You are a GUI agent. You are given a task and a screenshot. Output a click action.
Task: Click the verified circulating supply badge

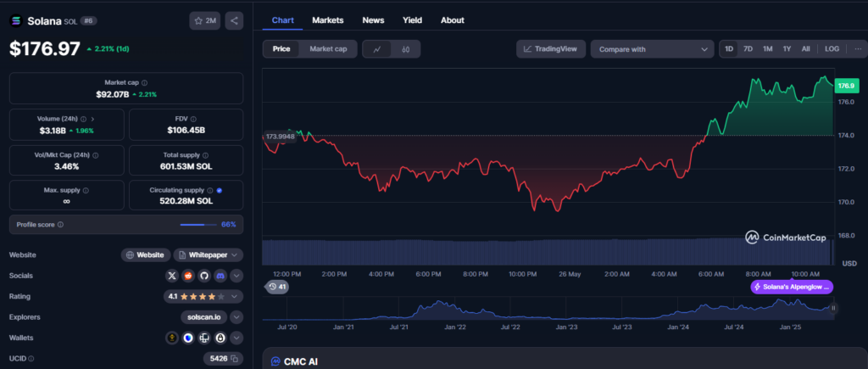click(220, 190)
